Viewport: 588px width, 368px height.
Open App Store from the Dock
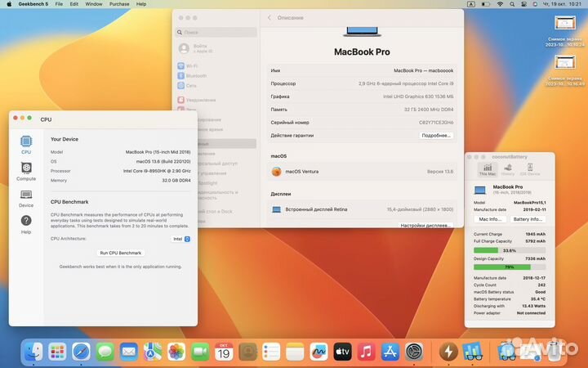coord(390,352)
